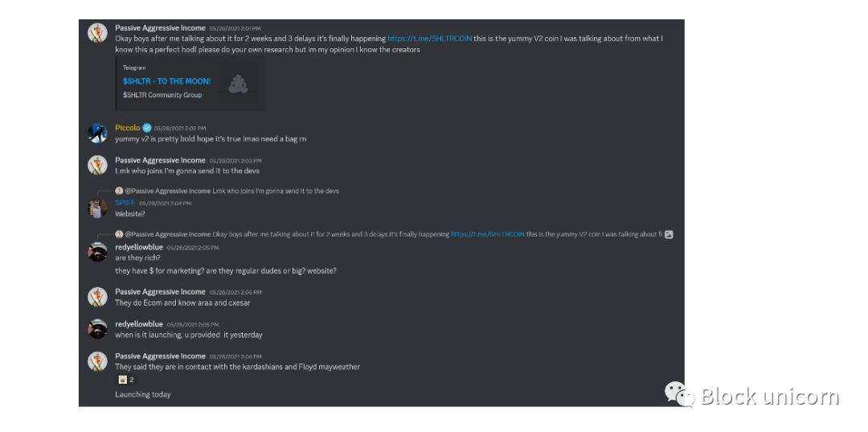Click the SPIFF username
868x432 pixels.
click(x=125, y=203)
